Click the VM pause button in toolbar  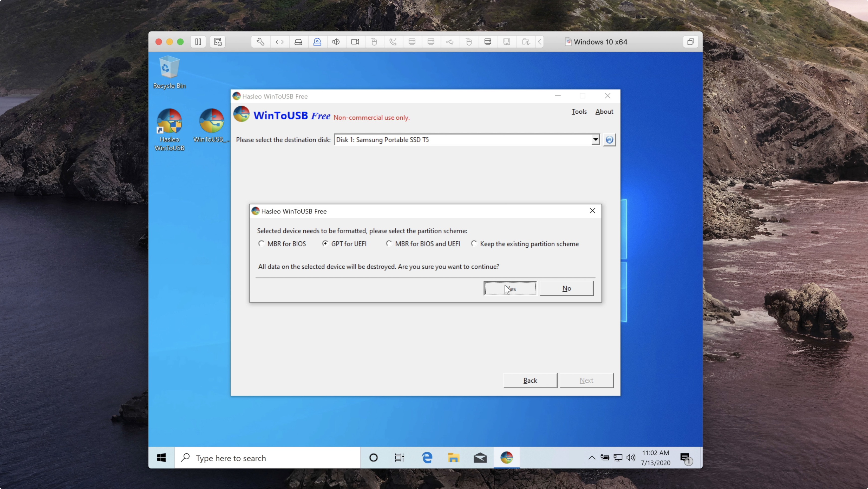click(x=198, y=42)
